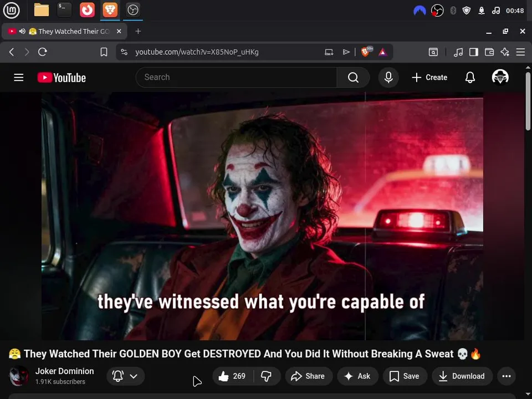
Task: Open a new browser tab
Action: (x=138, y=31)
